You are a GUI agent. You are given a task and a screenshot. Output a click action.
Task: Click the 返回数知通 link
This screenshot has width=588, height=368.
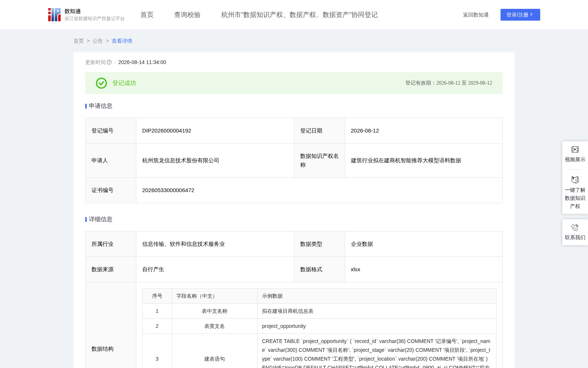[x=476, y=15]
